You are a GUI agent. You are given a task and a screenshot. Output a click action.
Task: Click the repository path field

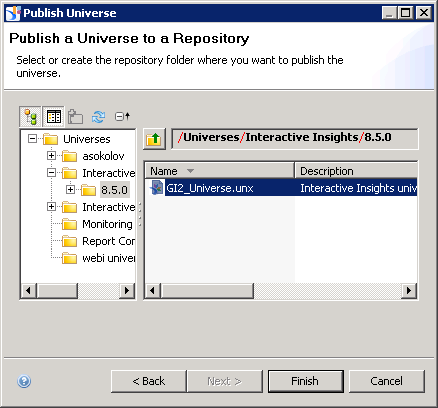[294, 138]
